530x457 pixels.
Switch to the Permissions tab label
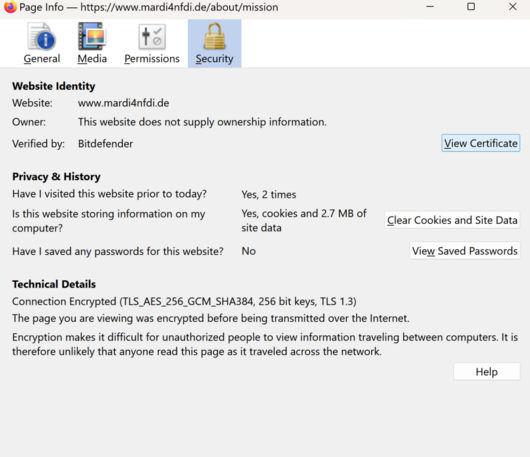pos(152,59)
